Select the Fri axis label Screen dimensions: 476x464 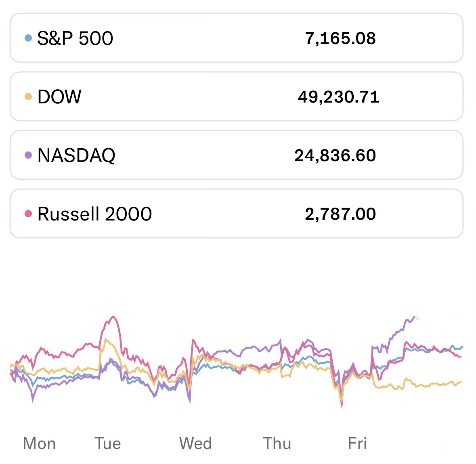pos(357,443)
